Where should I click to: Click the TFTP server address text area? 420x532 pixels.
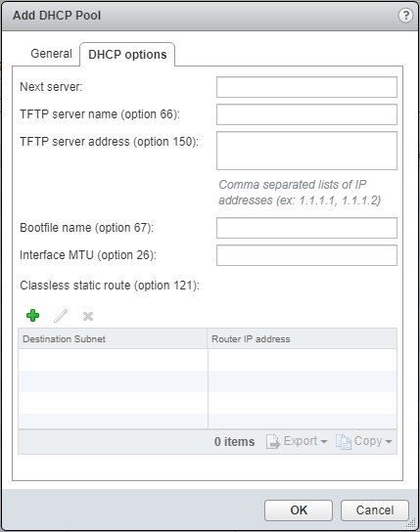[306, 151]
